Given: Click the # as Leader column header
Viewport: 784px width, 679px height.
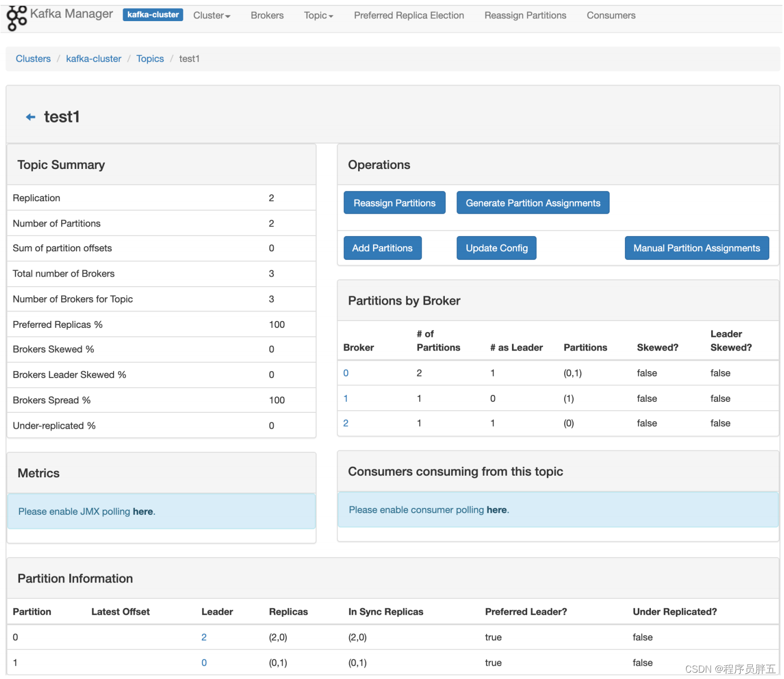Looking at the screenshot, I should click(516, 347).
